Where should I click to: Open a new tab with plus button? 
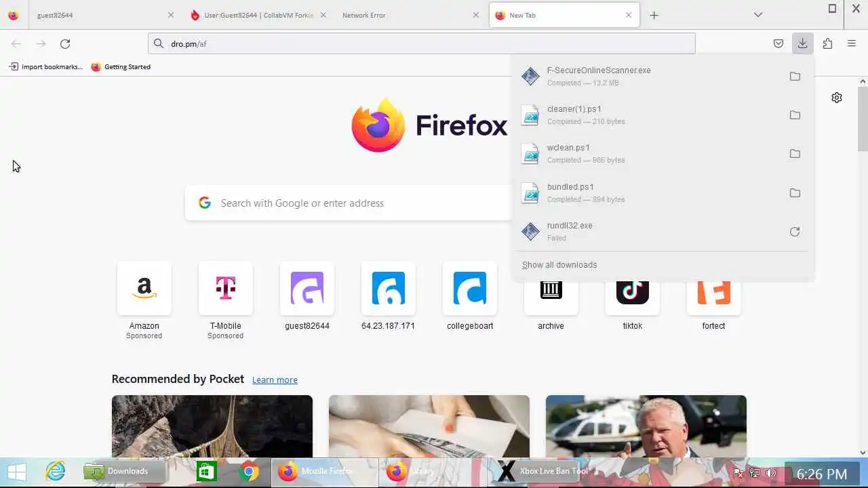(654, 15)
